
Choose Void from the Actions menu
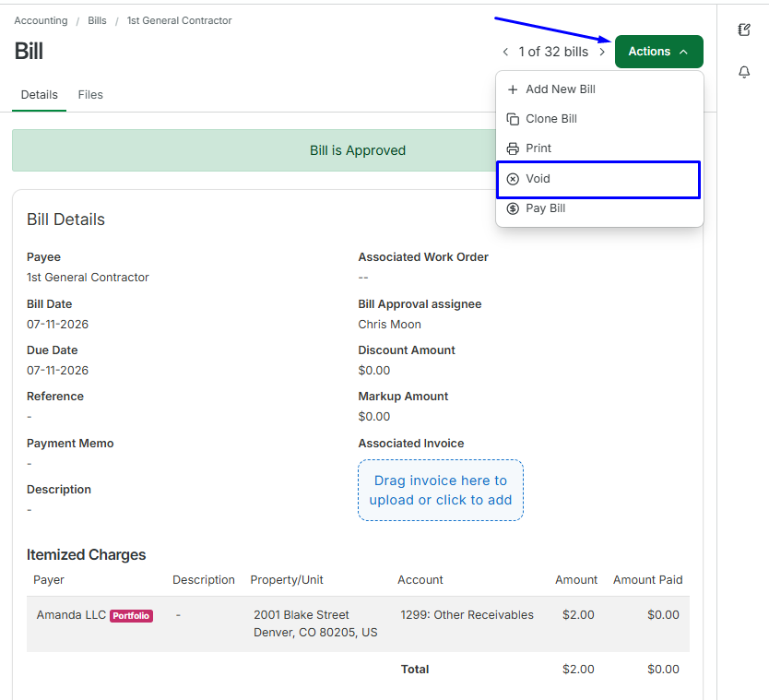[598, 180]
